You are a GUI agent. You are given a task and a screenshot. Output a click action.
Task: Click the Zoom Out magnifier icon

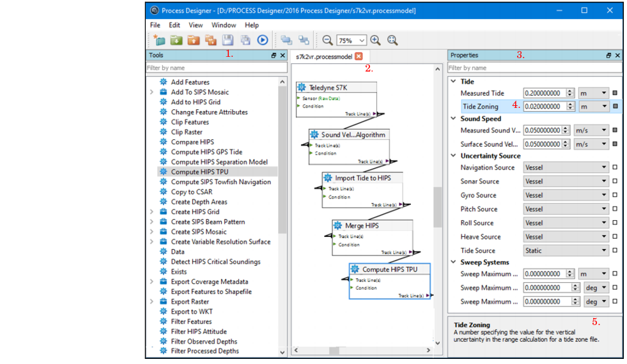[327, 40]
